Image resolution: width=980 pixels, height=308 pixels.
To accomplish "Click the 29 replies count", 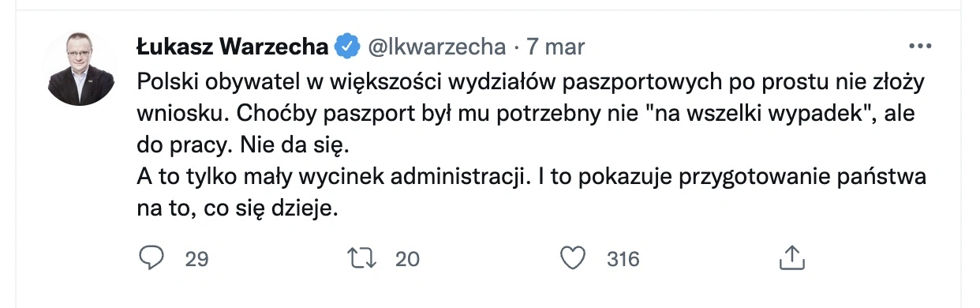I will point(196,259).
